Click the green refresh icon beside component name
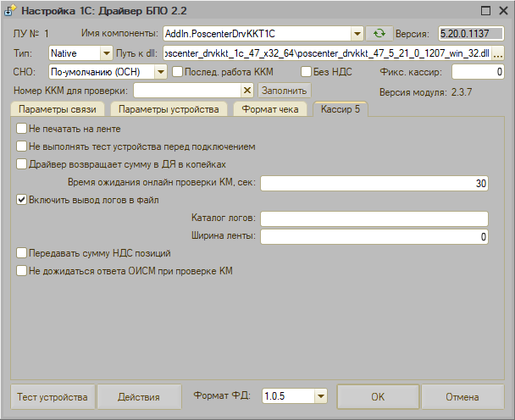The image size is (515, 420). 378,34
